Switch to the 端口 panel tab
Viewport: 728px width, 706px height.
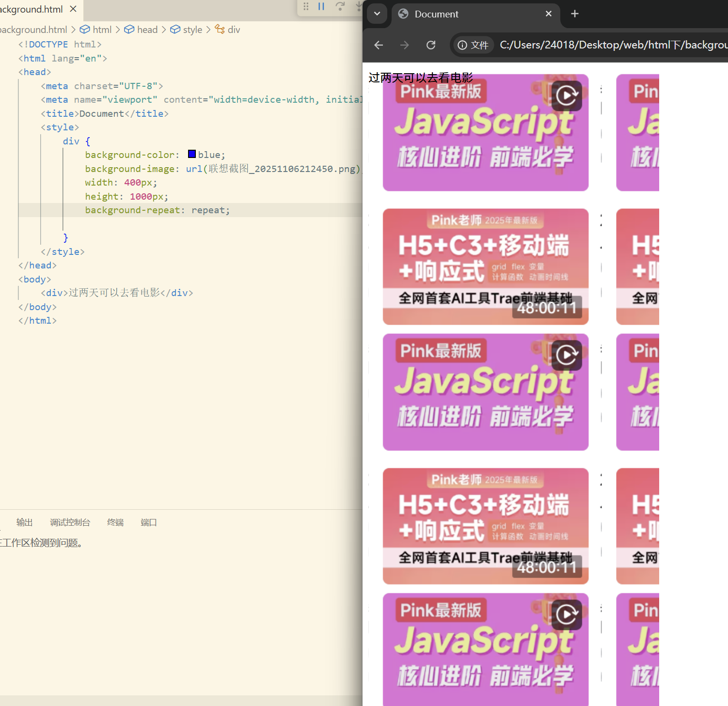(x=149, y=522)
